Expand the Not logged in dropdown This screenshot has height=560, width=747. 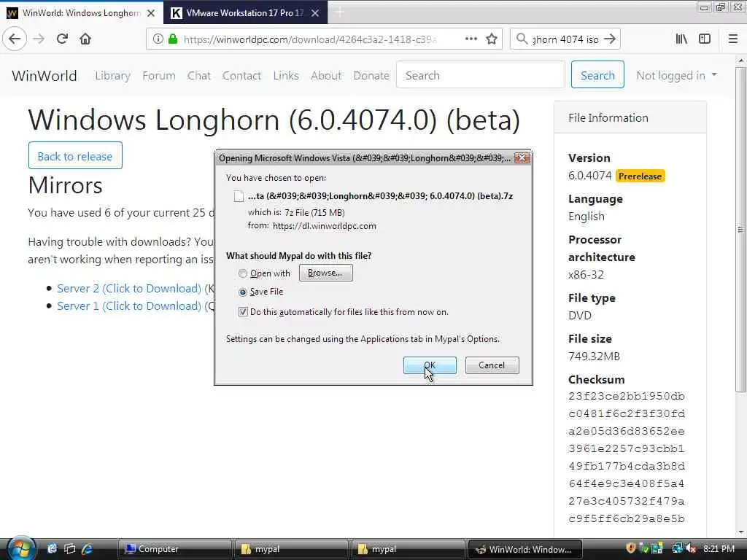point(676,75)
